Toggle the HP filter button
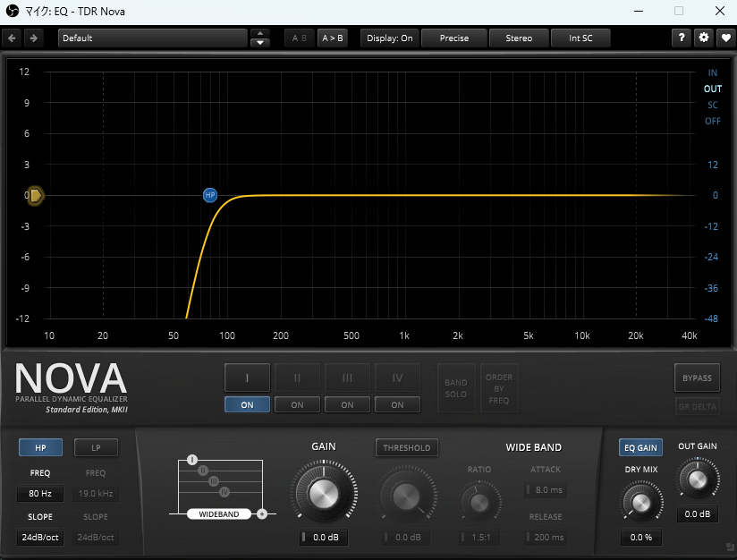 40,447
